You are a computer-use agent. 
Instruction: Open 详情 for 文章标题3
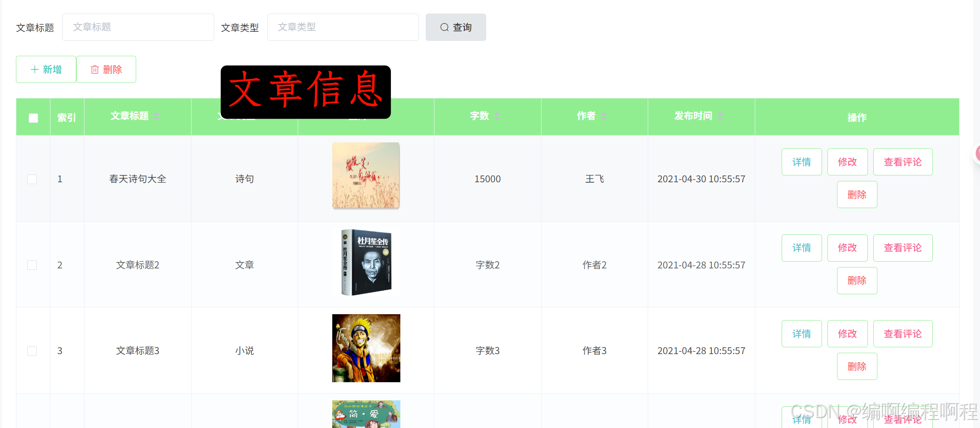(x=802, y=334)
